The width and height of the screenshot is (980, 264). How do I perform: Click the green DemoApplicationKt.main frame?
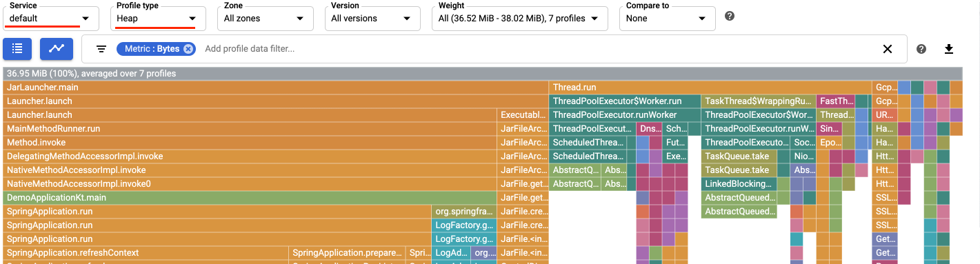point(250,198)
